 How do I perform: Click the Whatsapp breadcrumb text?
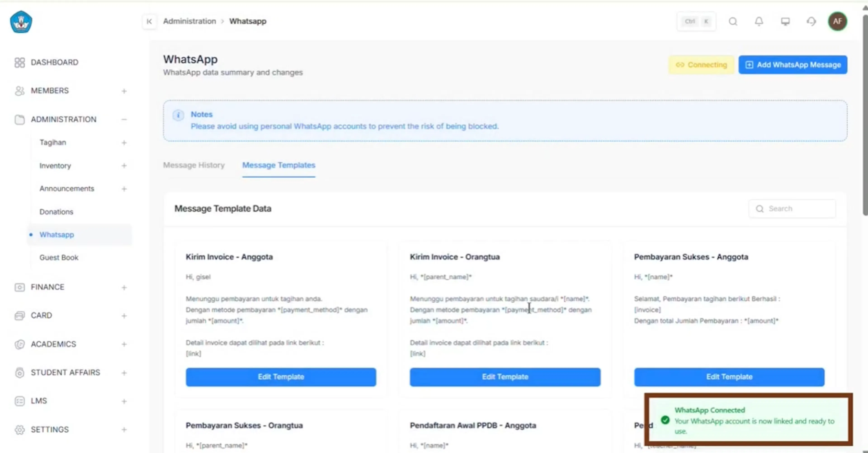[x=248, y=21]
